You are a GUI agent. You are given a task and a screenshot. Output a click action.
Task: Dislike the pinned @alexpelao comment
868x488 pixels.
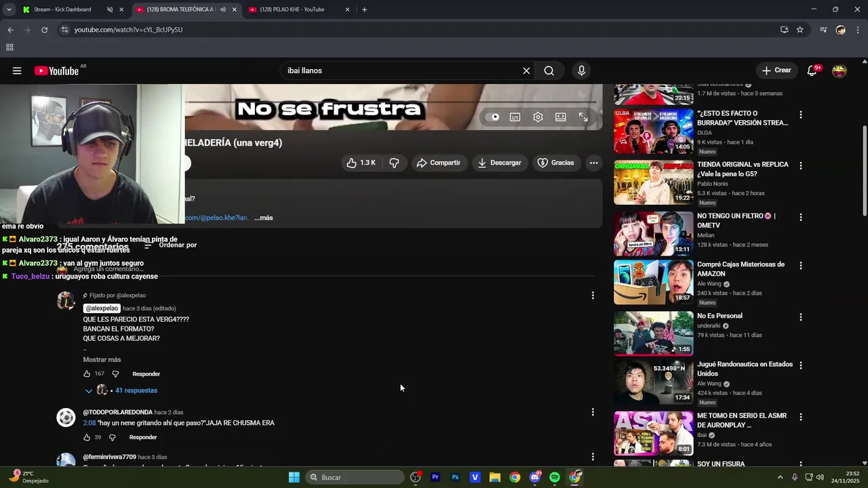click(115, 374)
